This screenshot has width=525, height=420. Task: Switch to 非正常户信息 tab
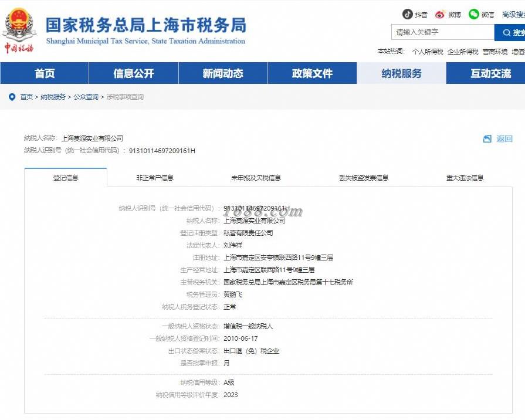pyautogui.click(x=155, y=178)
